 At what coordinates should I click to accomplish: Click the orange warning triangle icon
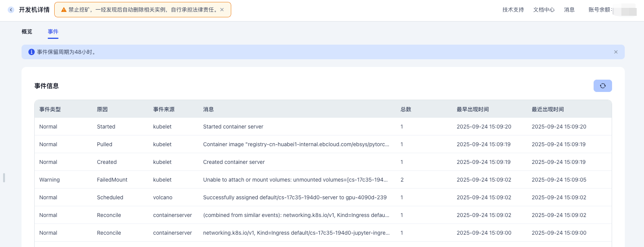64,10
